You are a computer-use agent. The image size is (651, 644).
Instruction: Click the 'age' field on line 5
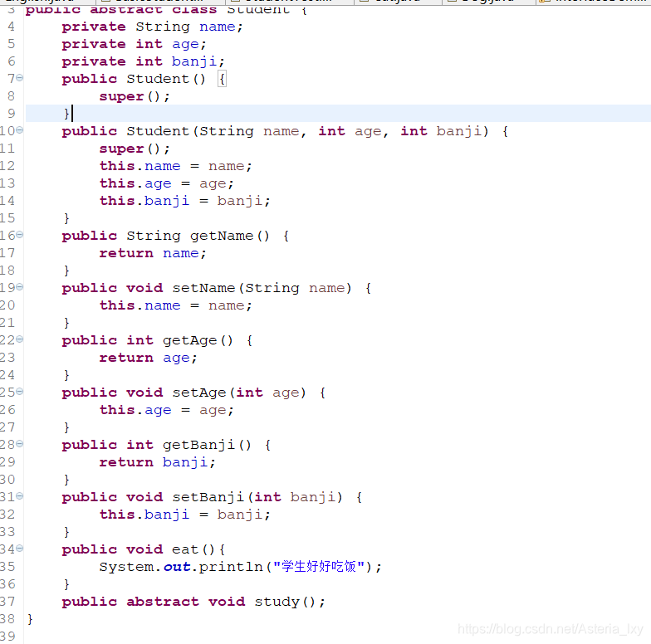click(185, 45)
